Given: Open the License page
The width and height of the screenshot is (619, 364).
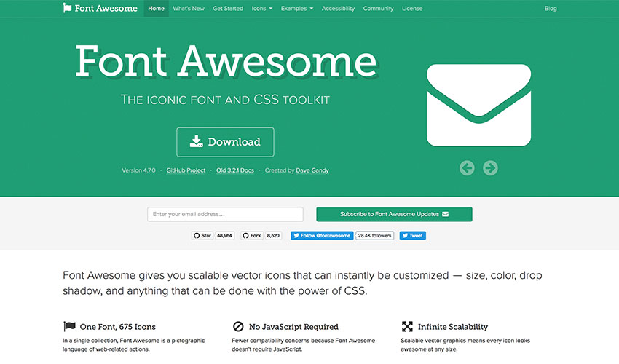Looking at the screenshot, I should [x=412, y=8].
